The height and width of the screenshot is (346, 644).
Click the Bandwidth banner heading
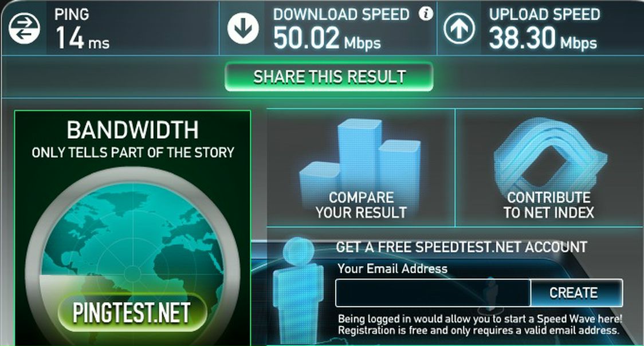[x=133, y=130]
